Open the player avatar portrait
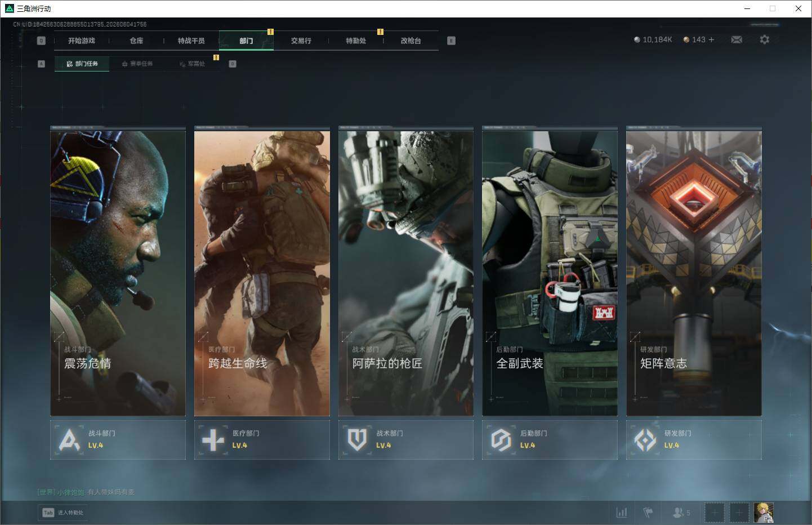This screenshot has width=812, height=525. (x=764, y=513)
